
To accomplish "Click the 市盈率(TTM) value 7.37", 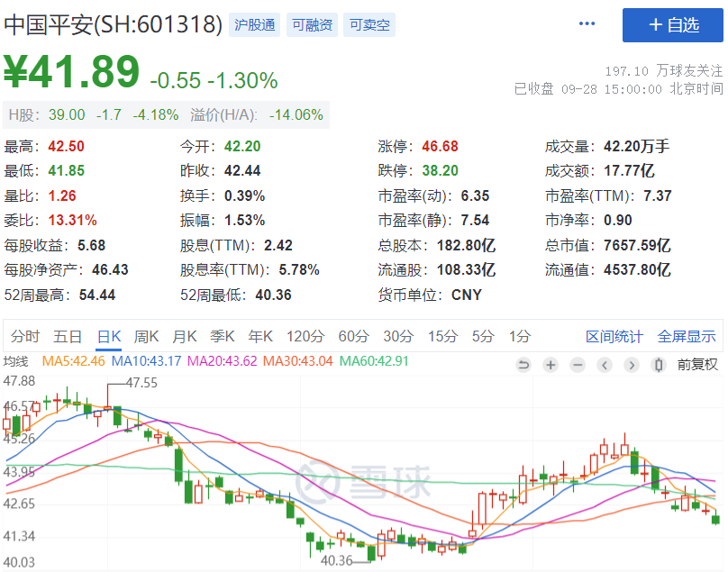I will 658,196.
